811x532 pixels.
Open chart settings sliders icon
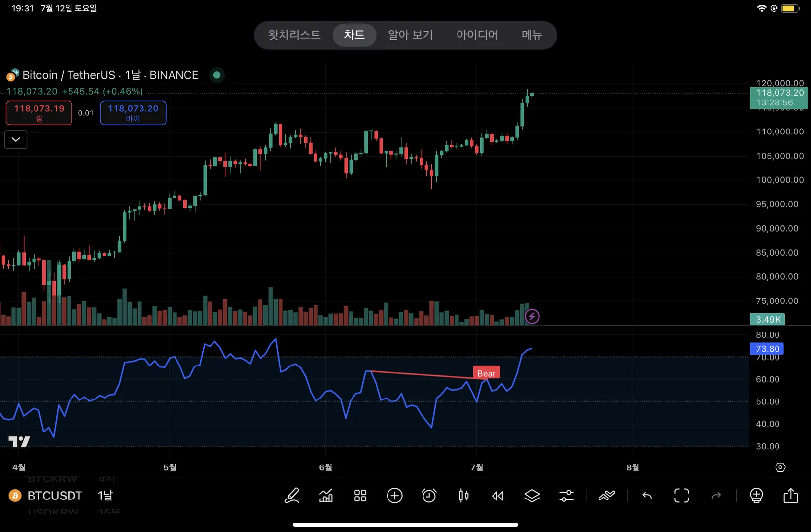[x=566, y=496]
